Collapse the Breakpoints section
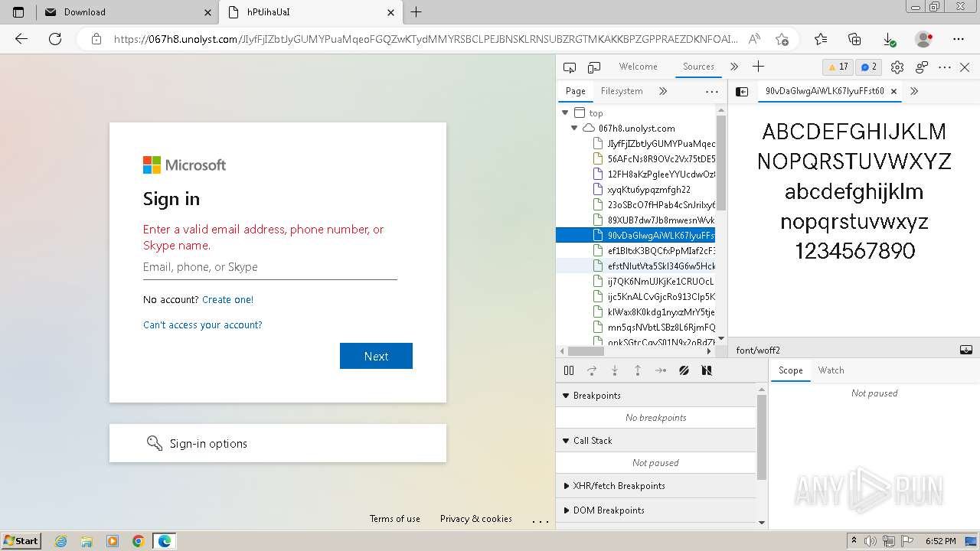980x551 pixels. 566,396
